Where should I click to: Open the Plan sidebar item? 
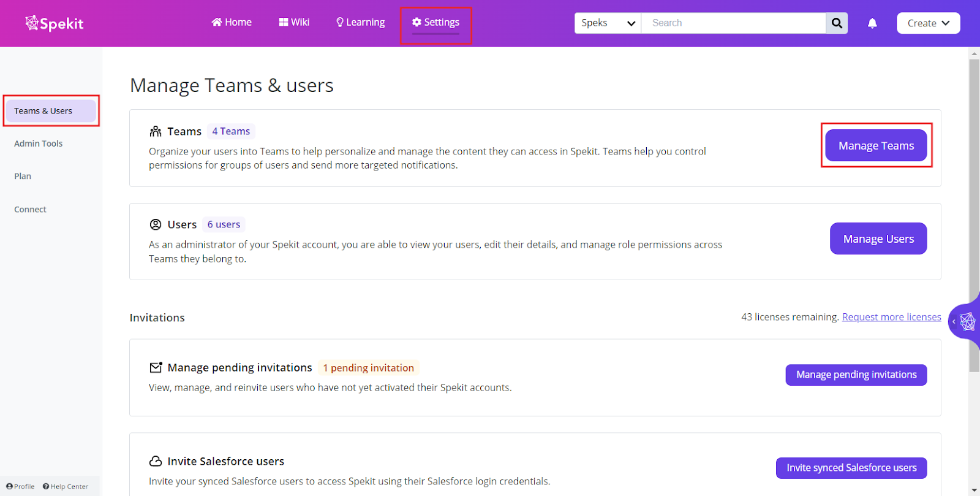pos(23,176)
